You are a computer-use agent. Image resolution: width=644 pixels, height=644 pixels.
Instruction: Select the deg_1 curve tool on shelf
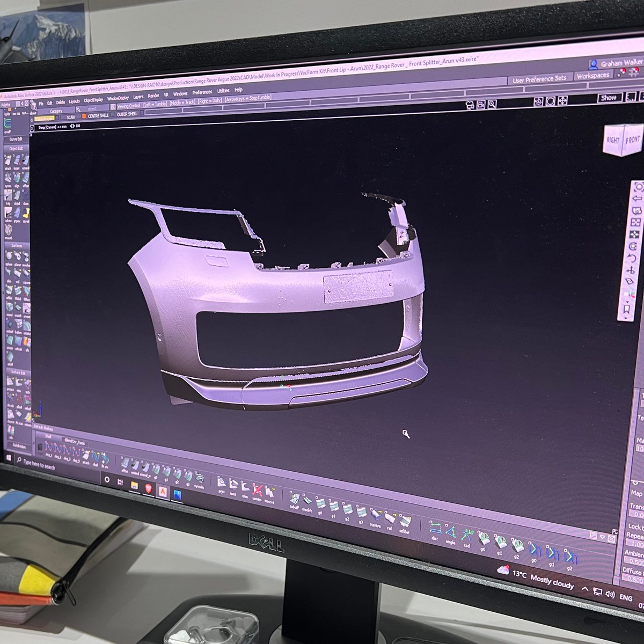[x=49, y=449]
